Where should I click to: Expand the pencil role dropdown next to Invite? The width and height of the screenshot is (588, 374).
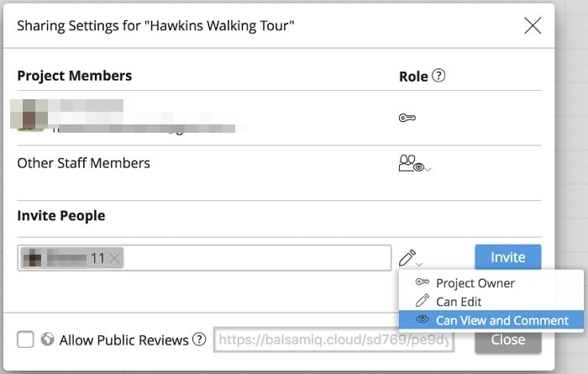tap(411, 258)
